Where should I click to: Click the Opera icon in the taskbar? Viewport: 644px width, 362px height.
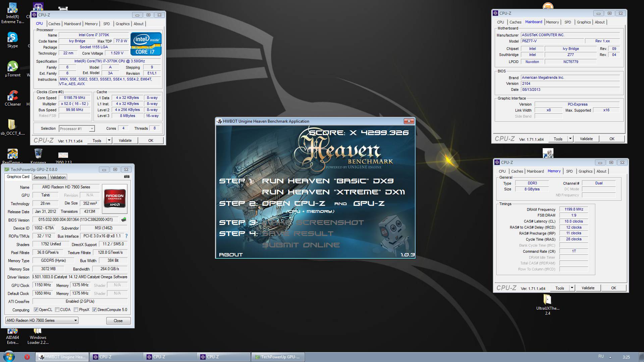(x=27, y=357)
